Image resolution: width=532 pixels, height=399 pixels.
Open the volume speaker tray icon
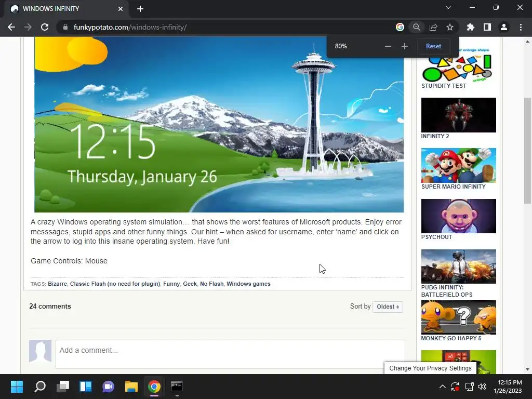(482, 387)
